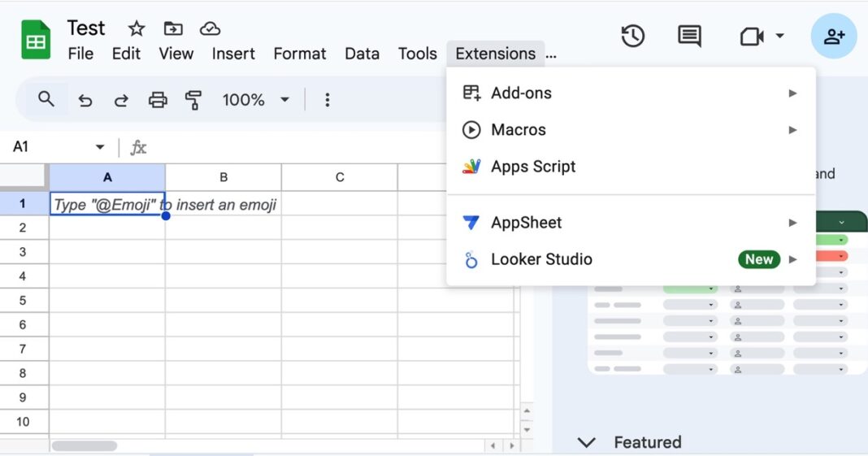Click vertical scroll down arrow
Viewport: 868px width, 456px height.
(527, 429)
